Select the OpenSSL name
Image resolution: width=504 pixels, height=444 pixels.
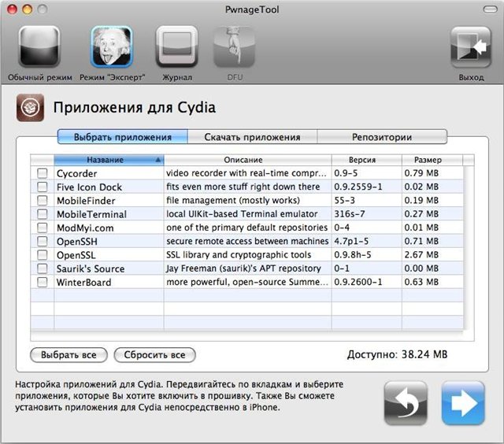76,255
